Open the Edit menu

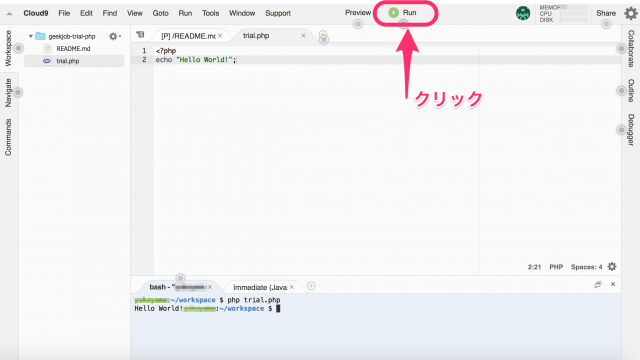click(x=86, y=13)
